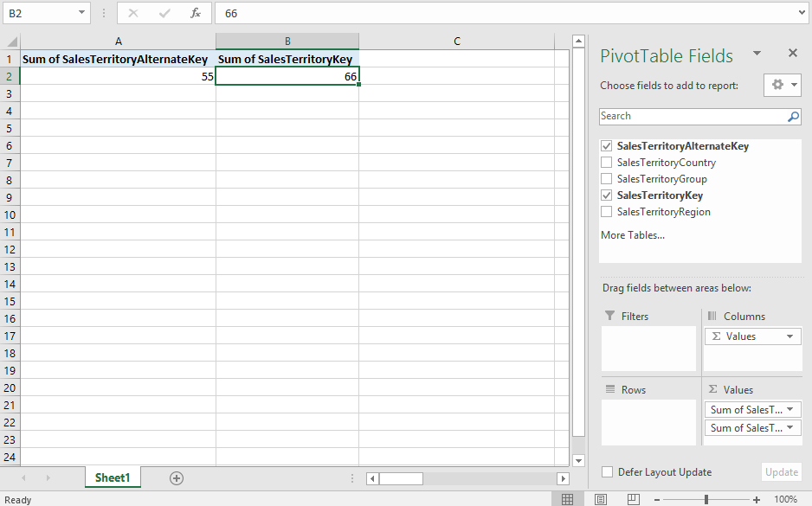This screenshot has width=812, height=506.
Task: Switch to Normal view icon in status bar
Action: click(567, 499)
